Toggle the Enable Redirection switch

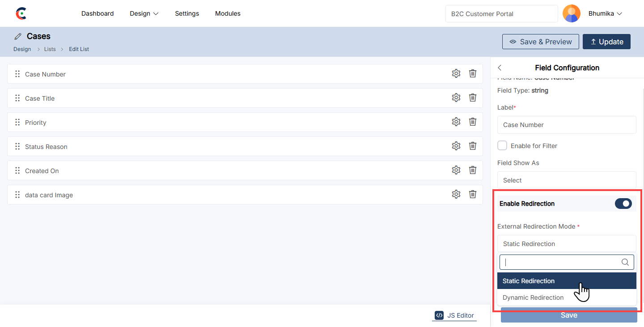(x=623, y=204)
